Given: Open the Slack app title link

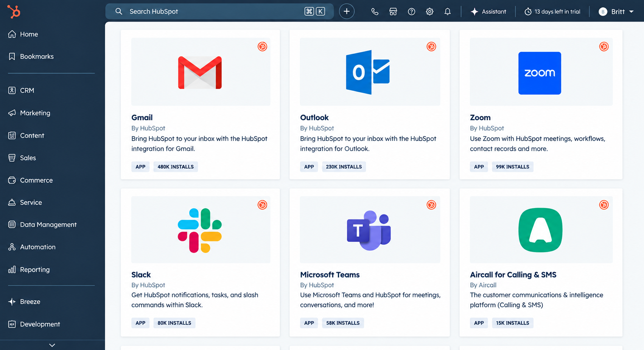Looking at the screenshot, I should pyautogui.click(x=141, y=275).
